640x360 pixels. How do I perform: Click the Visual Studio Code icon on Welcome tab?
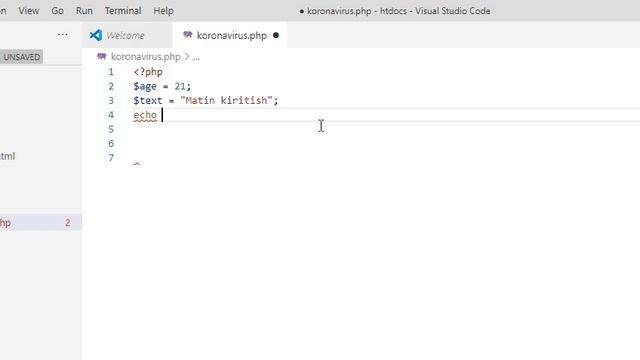(x=96, y=35)
